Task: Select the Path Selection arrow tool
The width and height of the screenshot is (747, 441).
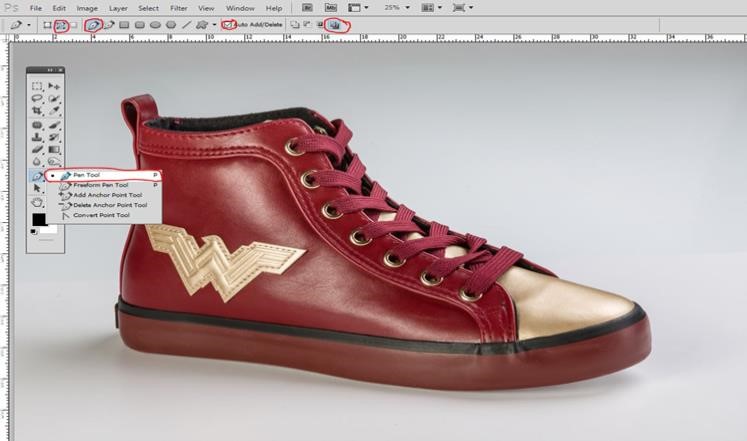Action: point(37,189)
